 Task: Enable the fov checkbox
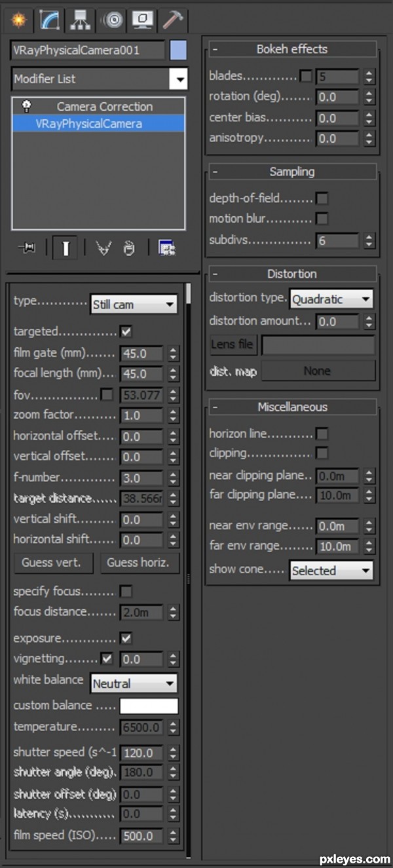click(x=107, y=395)
